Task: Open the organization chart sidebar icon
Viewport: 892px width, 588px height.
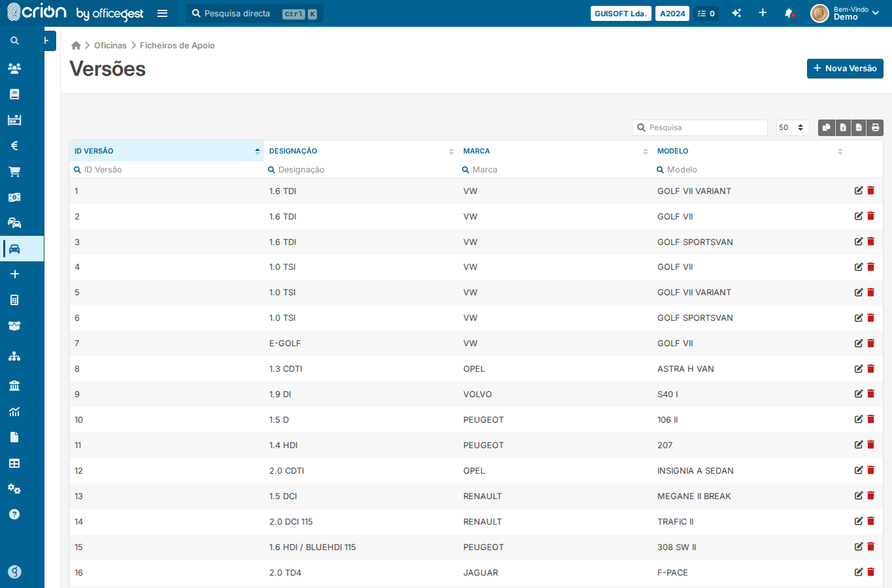Action: pyautogui.click(x=14, y=356)
